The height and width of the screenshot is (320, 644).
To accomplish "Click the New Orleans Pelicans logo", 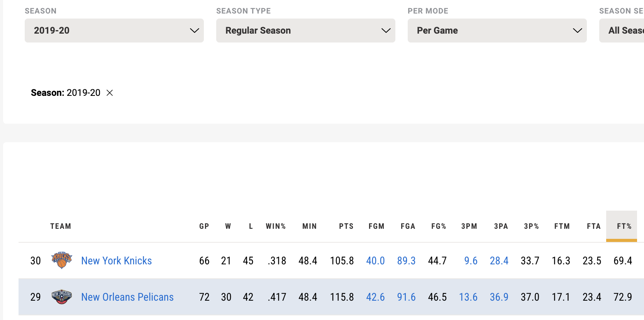I will (62, 297).
